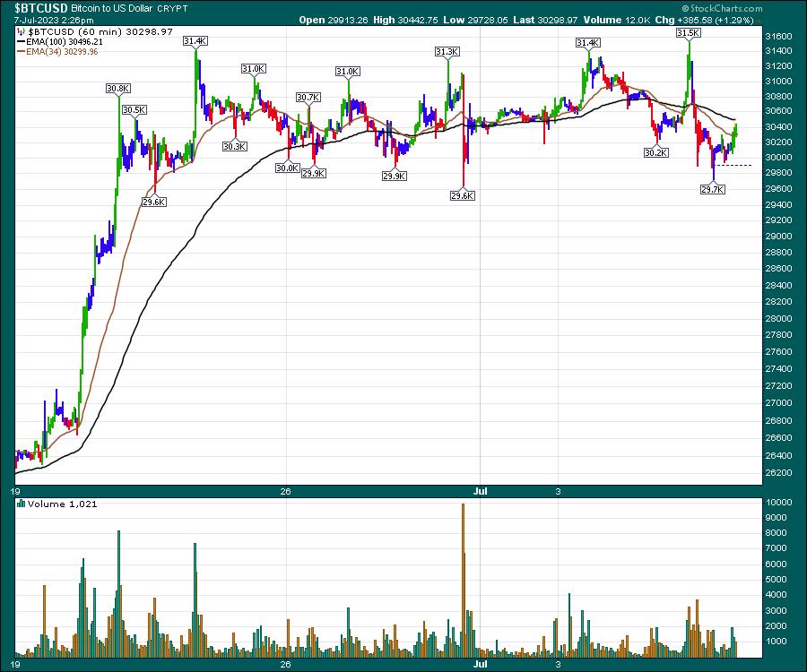The image size is (807, 672).
Task: Click the 31.5K peak price marker
Action: coord(688,32)
